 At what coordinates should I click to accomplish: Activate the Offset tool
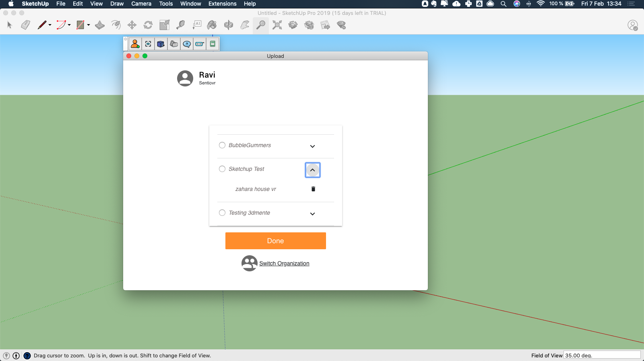(x=116, y=25)
